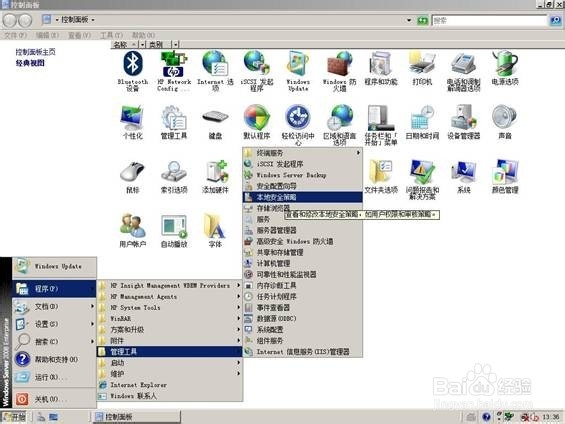Open the 管理工具 control panel icon

pyautogui.click(x=174, y=122)
